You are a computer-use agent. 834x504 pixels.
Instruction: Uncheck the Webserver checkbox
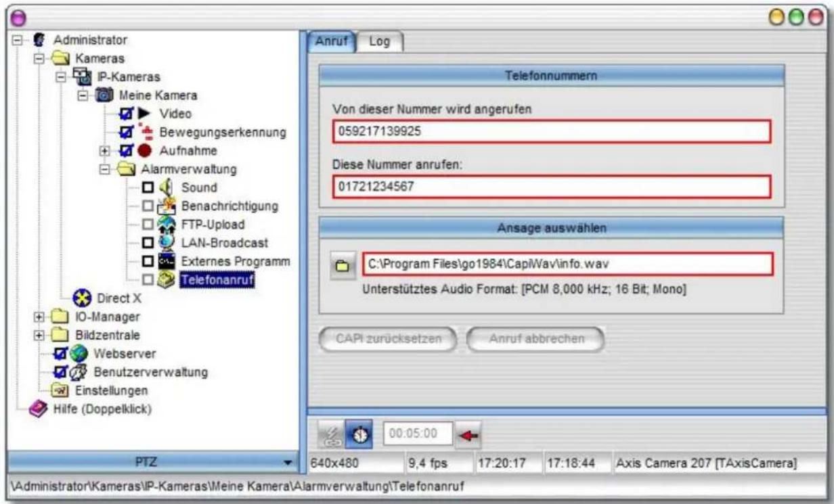(60, 353)
